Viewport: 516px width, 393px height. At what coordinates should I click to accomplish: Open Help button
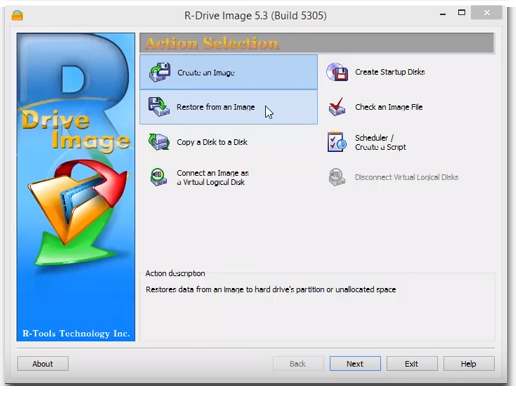(469, 364)
